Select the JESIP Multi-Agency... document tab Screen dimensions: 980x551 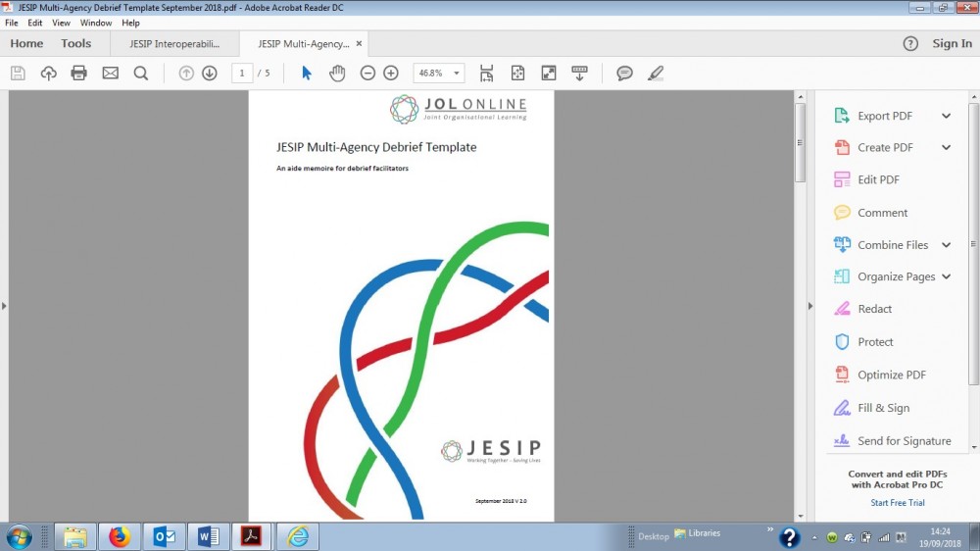304,44
